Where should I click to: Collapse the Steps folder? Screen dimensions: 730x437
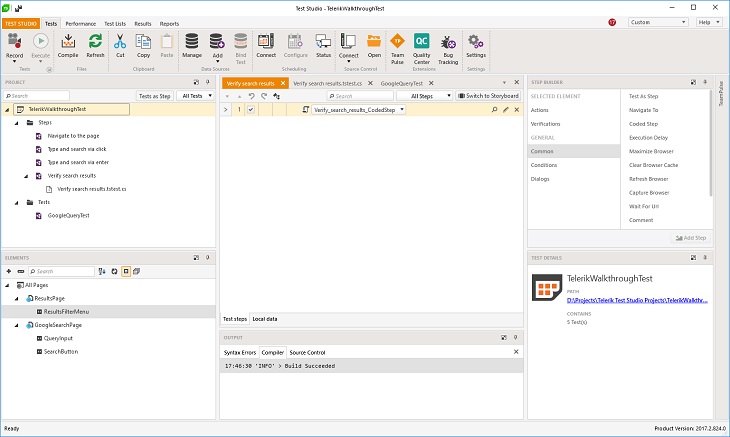17,123
